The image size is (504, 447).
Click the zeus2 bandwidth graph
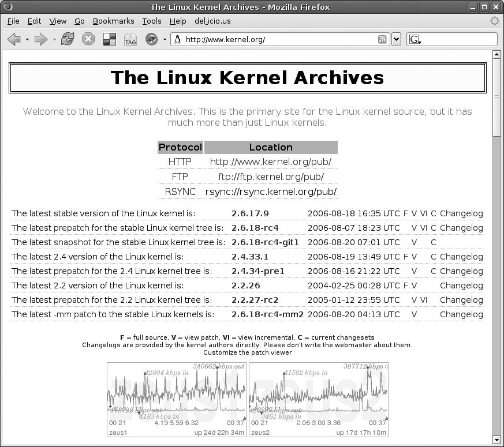(319, 400)
